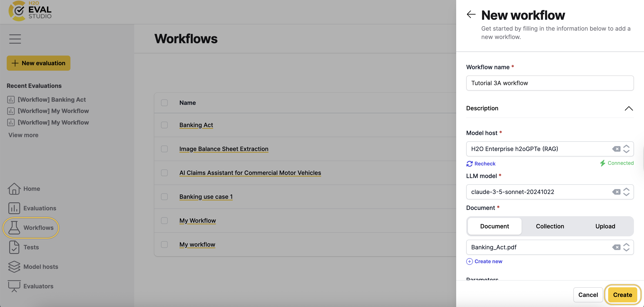Select the Home icon in sidebar
The height and width of the screenshot is (307, 644).
point(14,189)
